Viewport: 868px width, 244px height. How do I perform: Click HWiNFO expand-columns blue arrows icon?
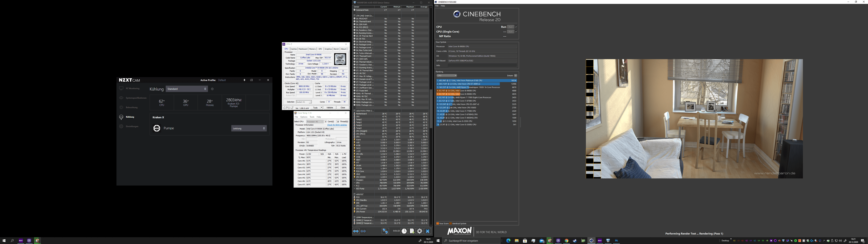[x=356, y=231]
